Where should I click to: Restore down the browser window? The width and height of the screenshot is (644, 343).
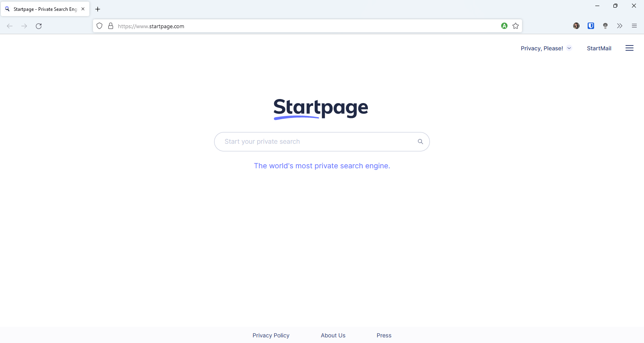point(615,6)
